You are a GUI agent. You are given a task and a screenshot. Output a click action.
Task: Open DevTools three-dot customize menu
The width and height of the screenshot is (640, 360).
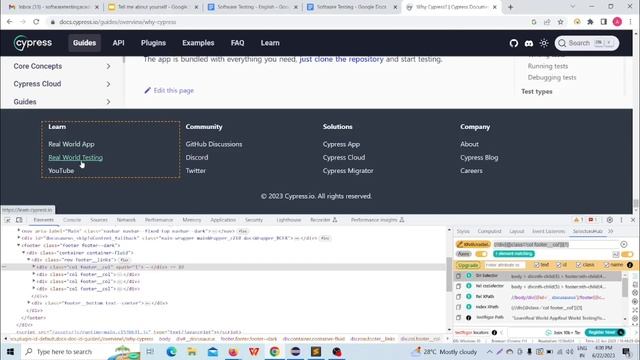[621, 220]
